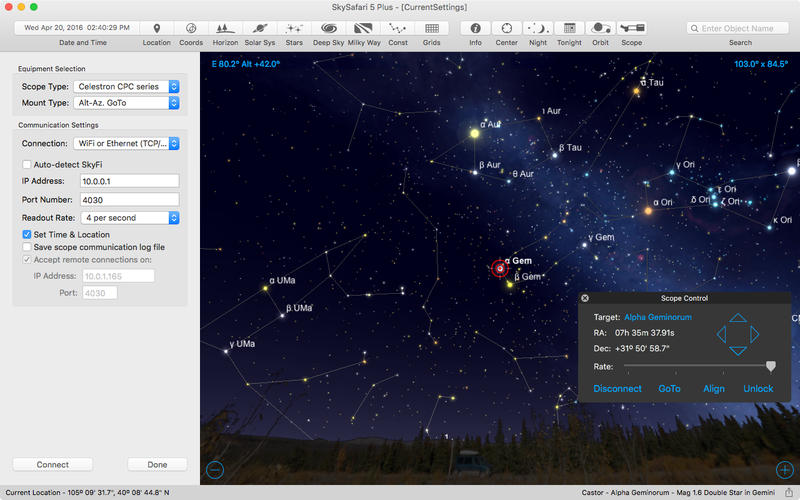Enable Save scope communication log file

pyautogui.click(x=27, y=247)
